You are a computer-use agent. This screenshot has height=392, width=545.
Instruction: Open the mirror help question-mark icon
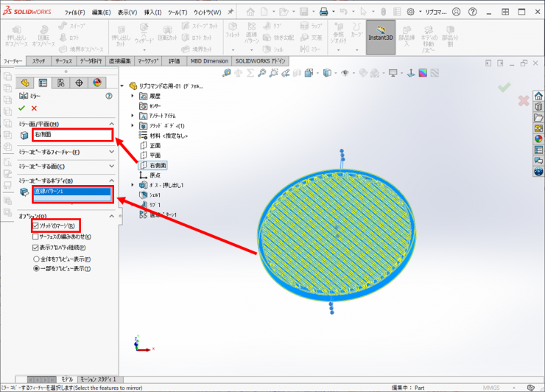click(109, 96)
